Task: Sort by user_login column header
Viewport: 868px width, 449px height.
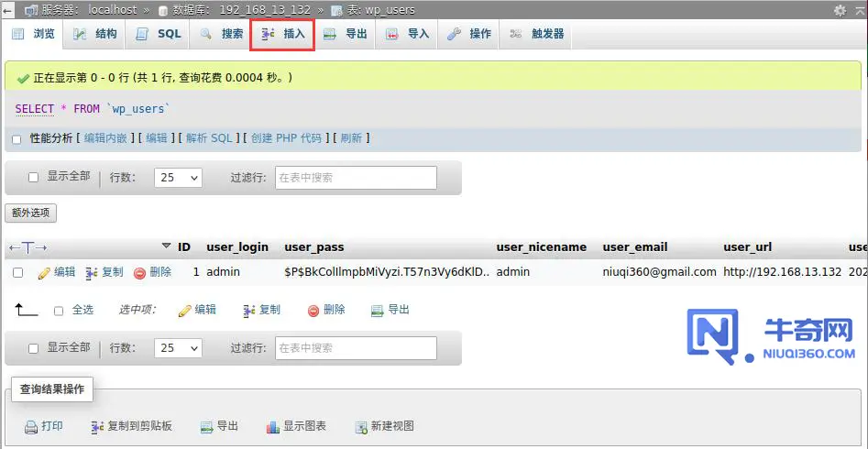Action: pos(237,246)
